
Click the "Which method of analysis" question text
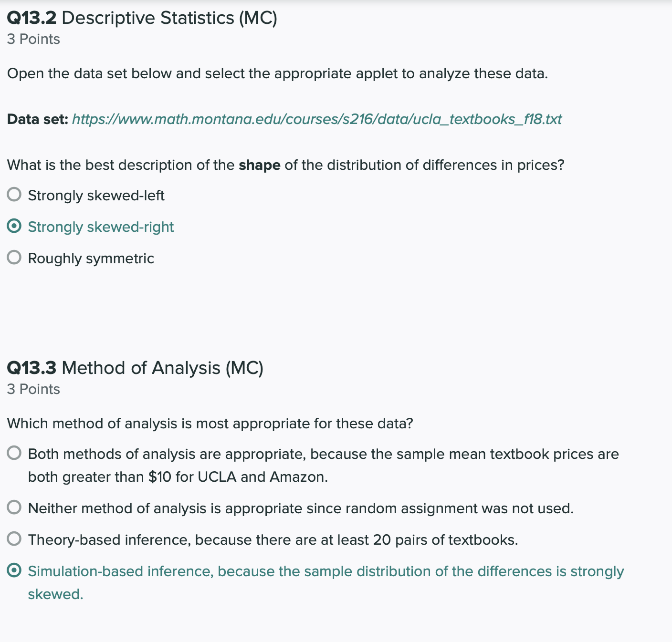(210, 424)
